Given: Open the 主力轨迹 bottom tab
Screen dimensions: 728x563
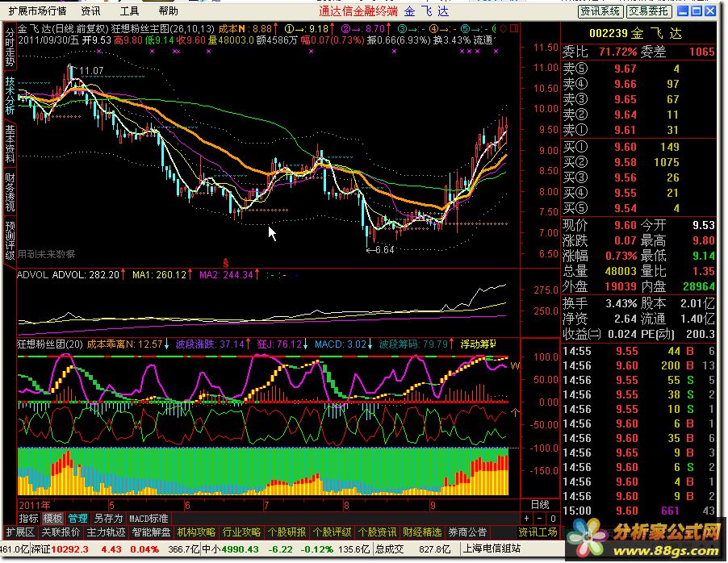Looking at the screenshot, I should [x=106, y=532].
